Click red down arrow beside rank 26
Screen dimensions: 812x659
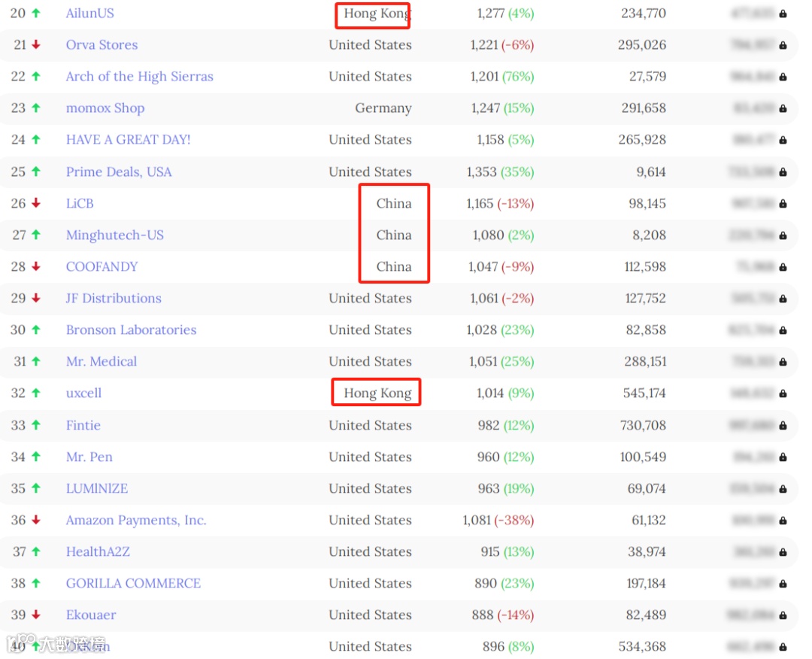click(36, 204)
